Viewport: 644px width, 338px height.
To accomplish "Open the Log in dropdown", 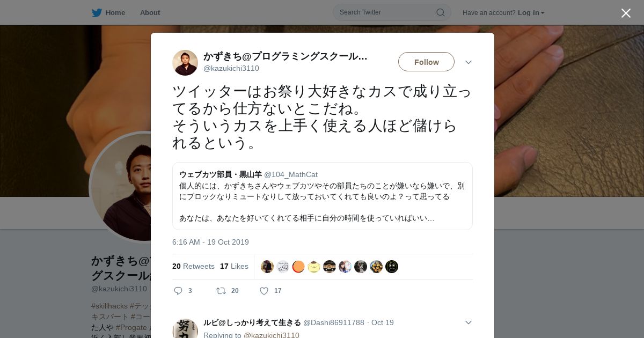I will coord(531,12).
